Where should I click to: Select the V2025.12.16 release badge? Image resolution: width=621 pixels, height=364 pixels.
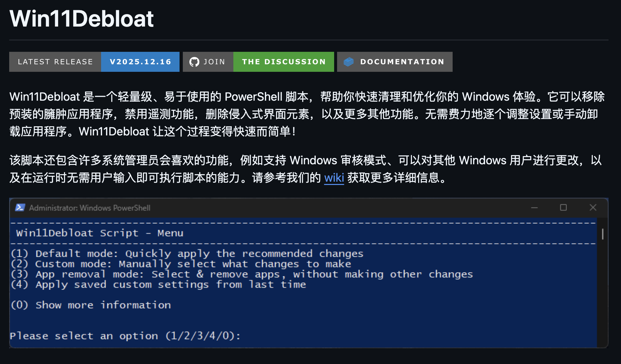140,62
